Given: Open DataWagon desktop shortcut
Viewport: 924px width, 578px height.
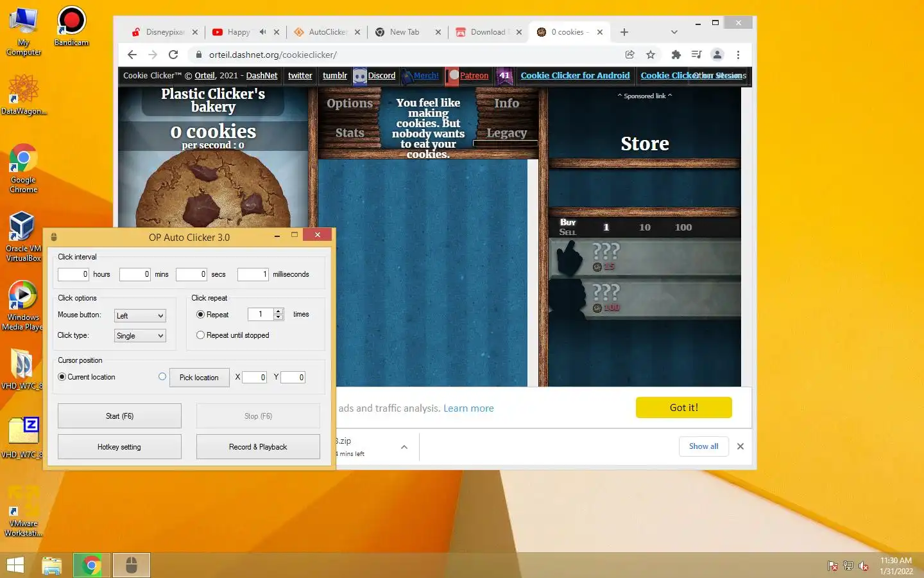Looking at the screenshot, I should coord(24,94).
